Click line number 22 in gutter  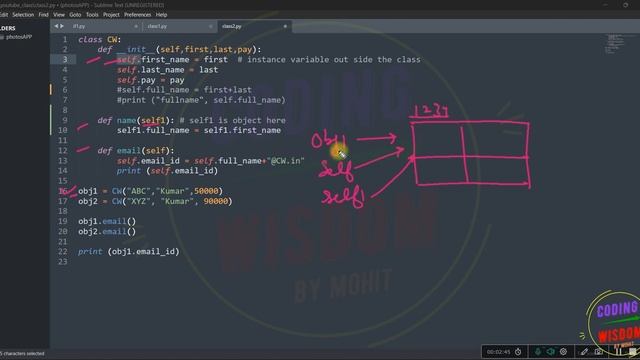point(63,251)
